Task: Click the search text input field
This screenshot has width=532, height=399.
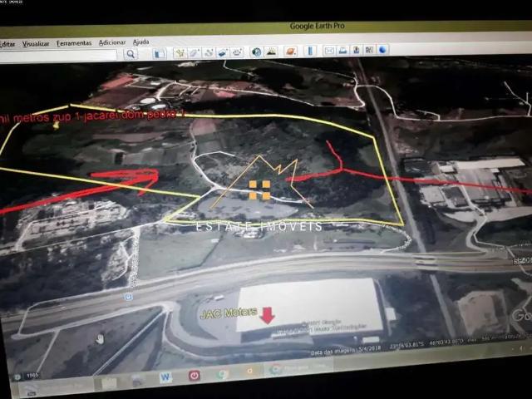Action: pyautogui.click(x=58, y=55)
